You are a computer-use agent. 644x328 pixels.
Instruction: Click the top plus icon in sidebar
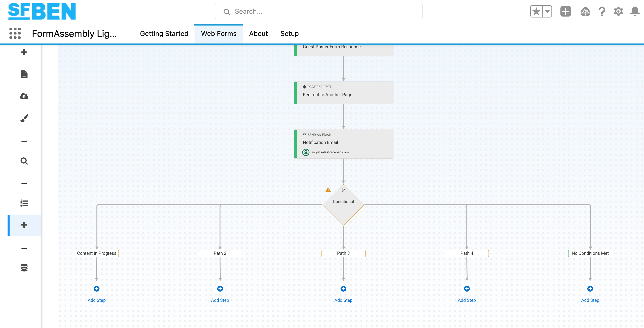tap(24, 52)
